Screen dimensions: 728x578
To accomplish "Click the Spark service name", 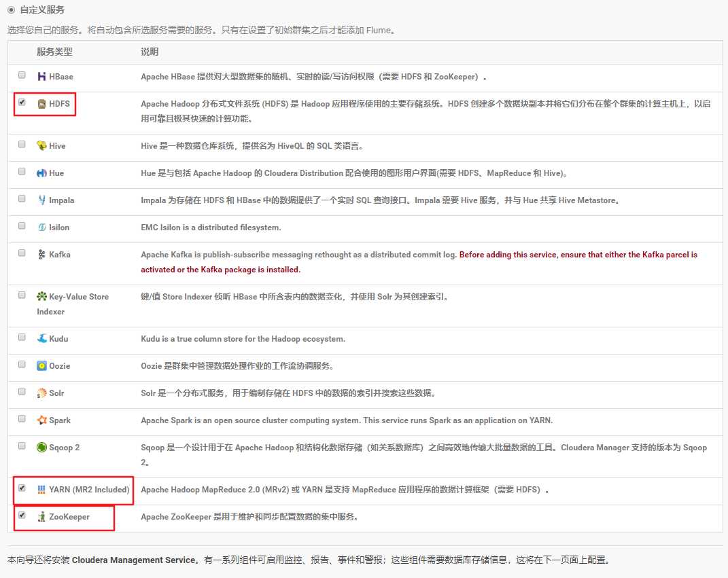I will [x=60, y=420].
